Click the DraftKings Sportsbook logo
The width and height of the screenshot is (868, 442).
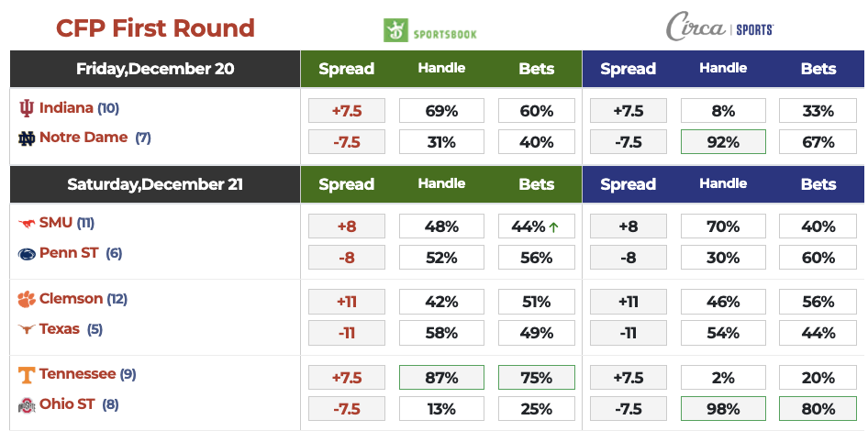pyautogui.click(x=430, y=31)
